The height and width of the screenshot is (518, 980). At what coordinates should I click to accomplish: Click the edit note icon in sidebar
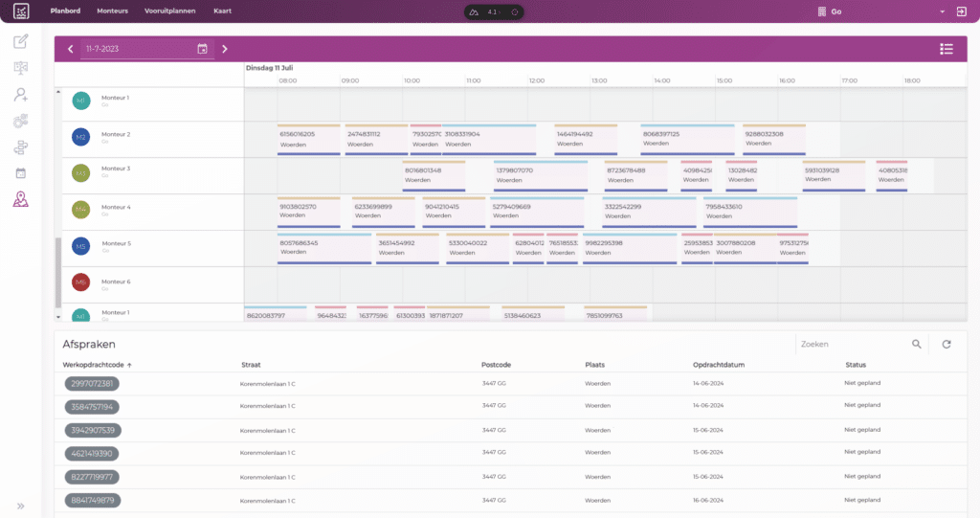(x=21, y=41)
